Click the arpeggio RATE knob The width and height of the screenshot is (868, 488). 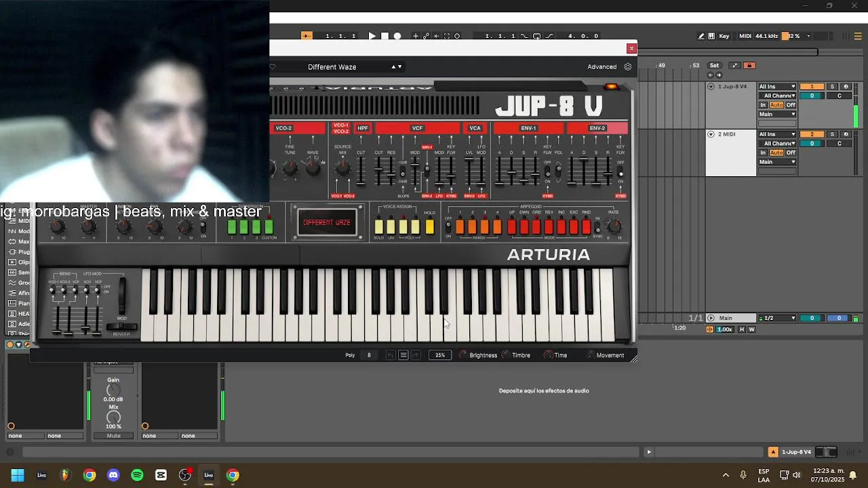613,226
